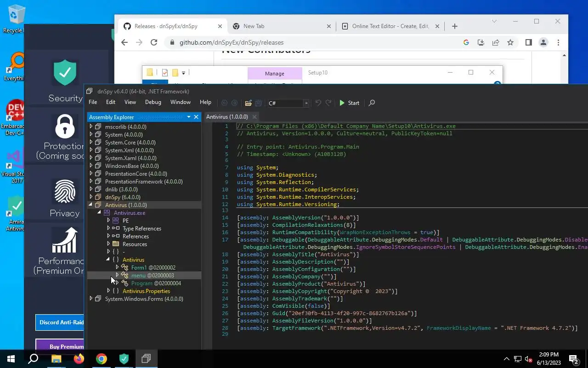588x368 pixels.
Task: Switch to the Online Text Editor tab
Action: coord(390,26)
